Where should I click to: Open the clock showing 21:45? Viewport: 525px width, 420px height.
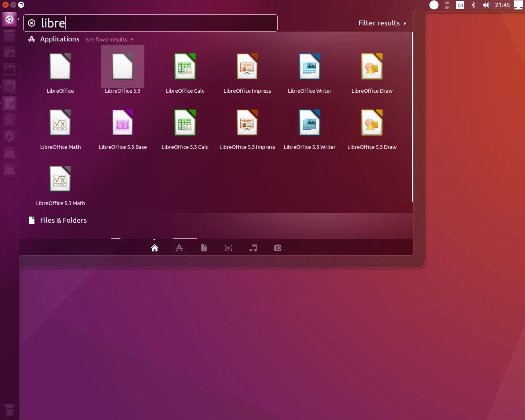(x=502, y=5)
